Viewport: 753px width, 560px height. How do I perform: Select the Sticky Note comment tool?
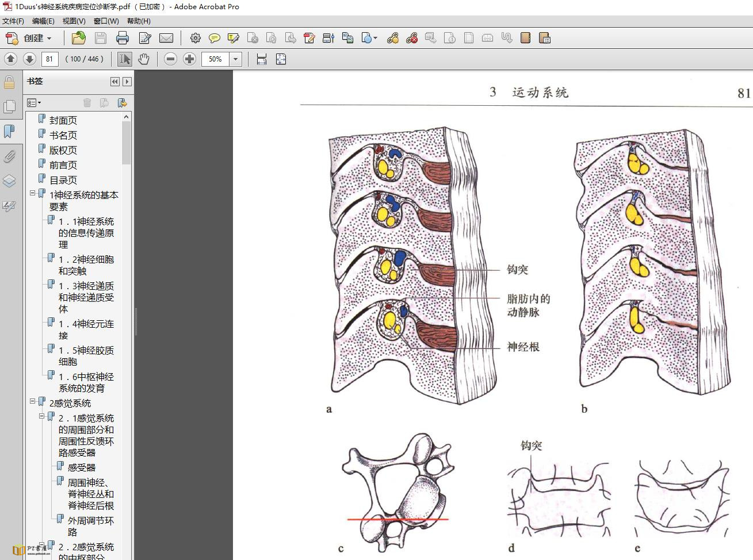pos(215,38)
